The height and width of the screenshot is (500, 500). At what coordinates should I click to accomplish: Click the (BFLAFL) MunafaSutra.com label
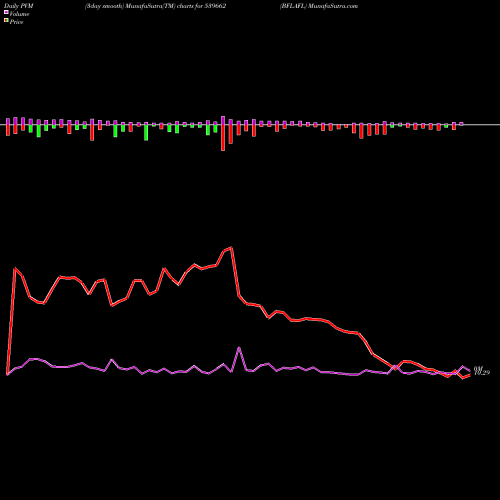[x=319, y=6]
